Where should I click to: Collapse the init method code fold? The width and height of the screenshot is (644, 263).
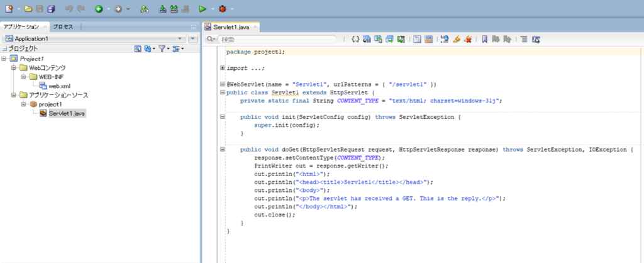point(223,117)
